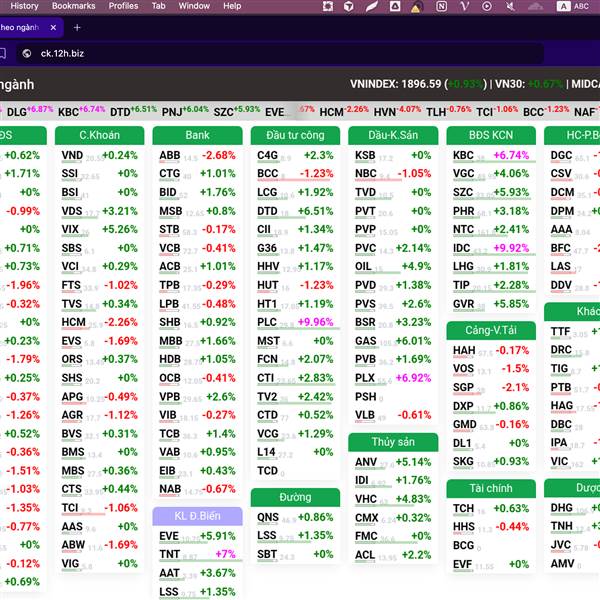This screenshot has width=600, height=600.
Task: Click the muted speaker icon in menu bar
Action: coord(510,6)
